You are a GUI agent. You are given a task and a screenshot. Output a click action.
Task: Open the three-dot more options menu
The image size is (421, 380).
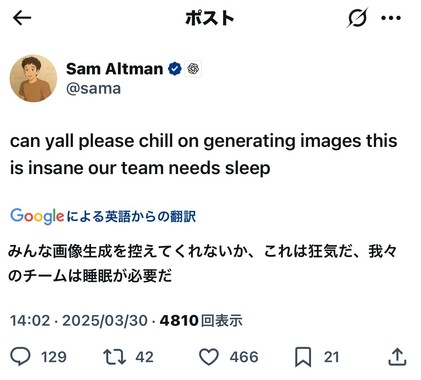tap(391, 18)
